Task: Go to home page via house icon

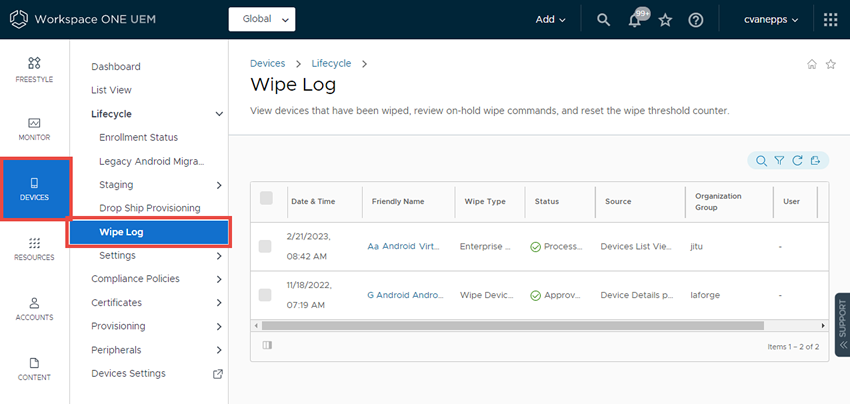Action: tap(812, 64)
